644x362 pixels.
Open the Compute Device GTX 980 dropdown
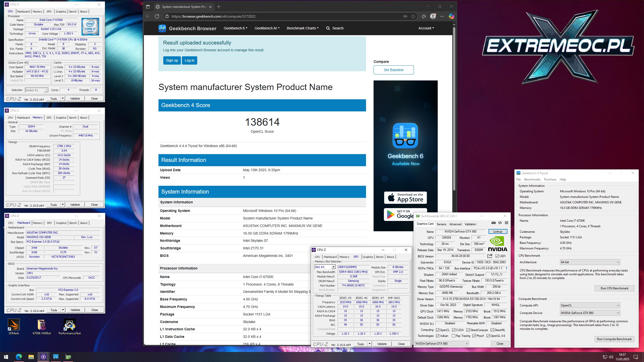[x=590, y=313]
